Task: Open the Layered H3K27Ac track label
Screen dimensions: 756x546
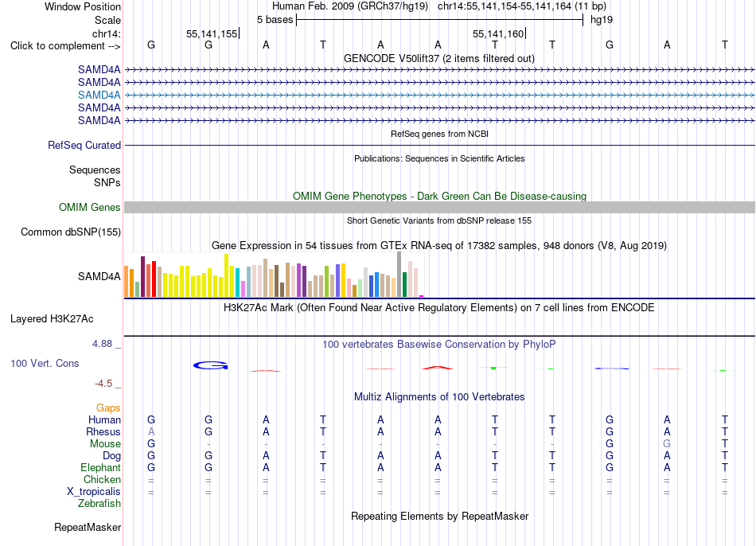Action: click(x=52, y=319)
